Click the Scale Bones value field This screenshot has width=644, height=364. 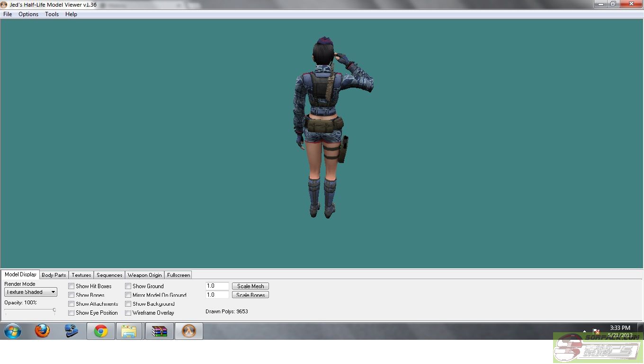coord(217,295)
